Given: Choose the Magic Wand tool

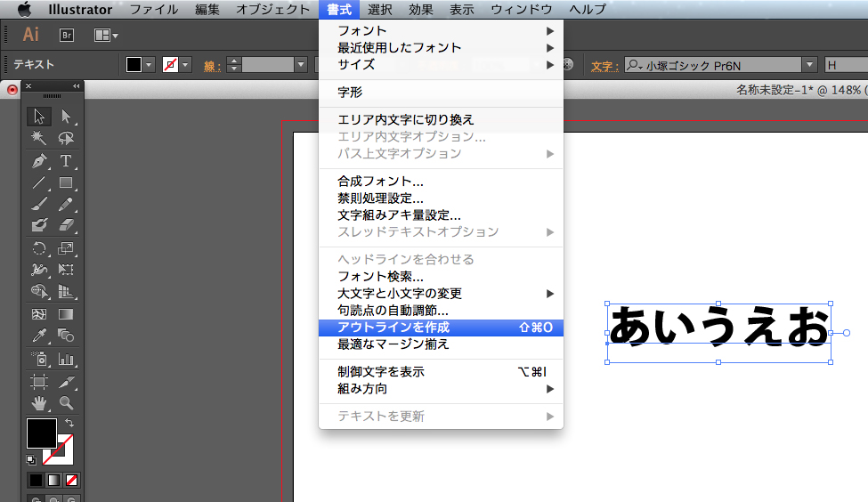Looking at the screenshot, I should 39,139.
